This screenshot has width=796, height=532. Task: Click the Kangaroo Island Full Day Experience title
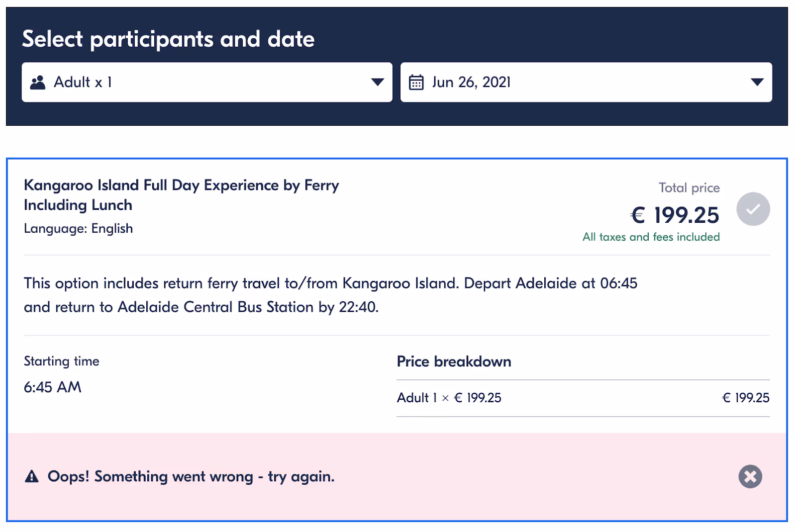[x=182, y=195]
